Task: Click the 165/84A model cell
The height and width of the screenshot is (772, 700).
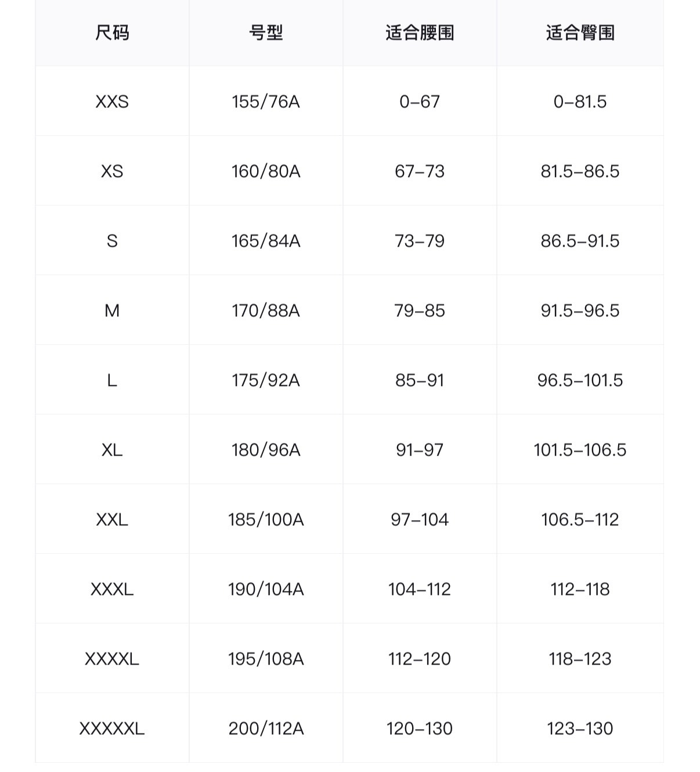Action: click(x=266, y=241)
